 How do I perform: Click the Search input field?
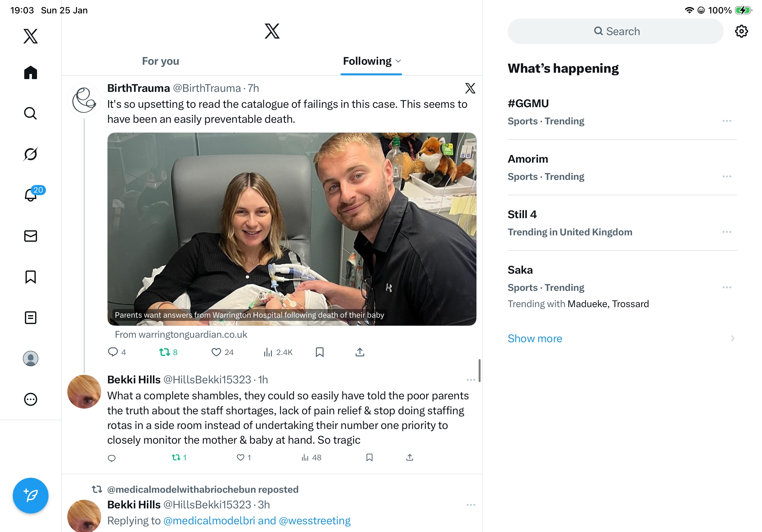[615, 32]
